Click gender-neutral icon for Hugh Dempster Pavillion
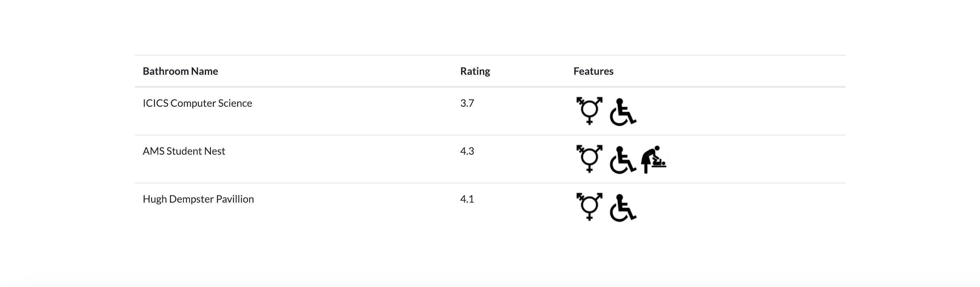Screen dimensions: 980x287 [x=589, y=206]
